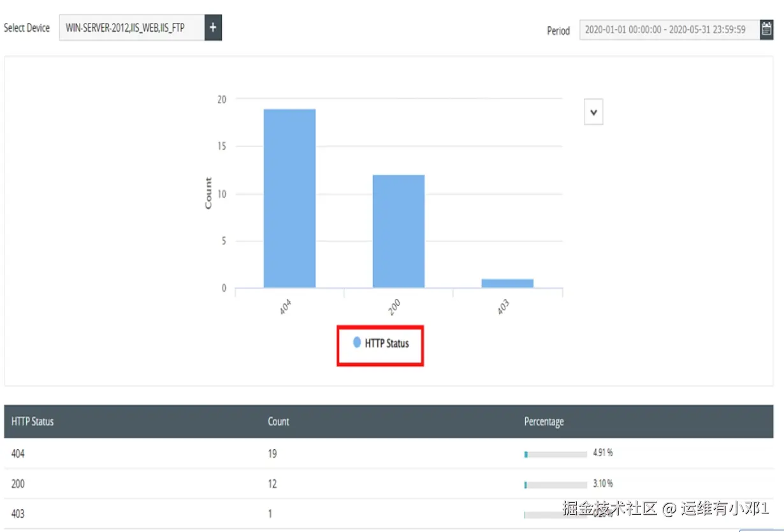Click the count value 19
Image resolution: width=784 pixels, height=532 pixels.
coord(272,454)
